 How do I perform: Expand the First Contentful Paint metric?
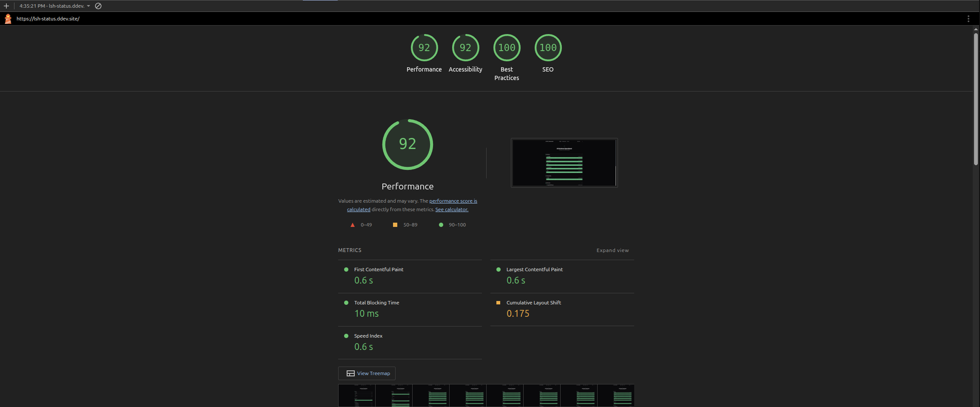[x=379, y=269]
